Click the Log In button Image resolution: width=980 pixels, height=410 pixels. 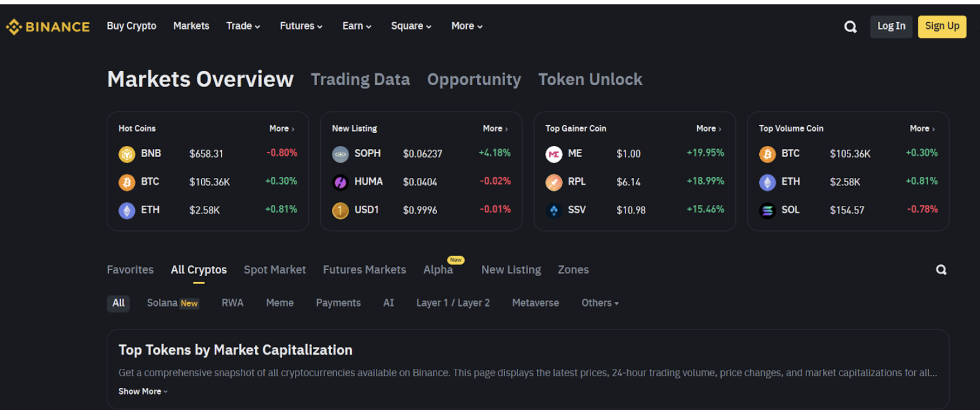[x=891, y=26]
